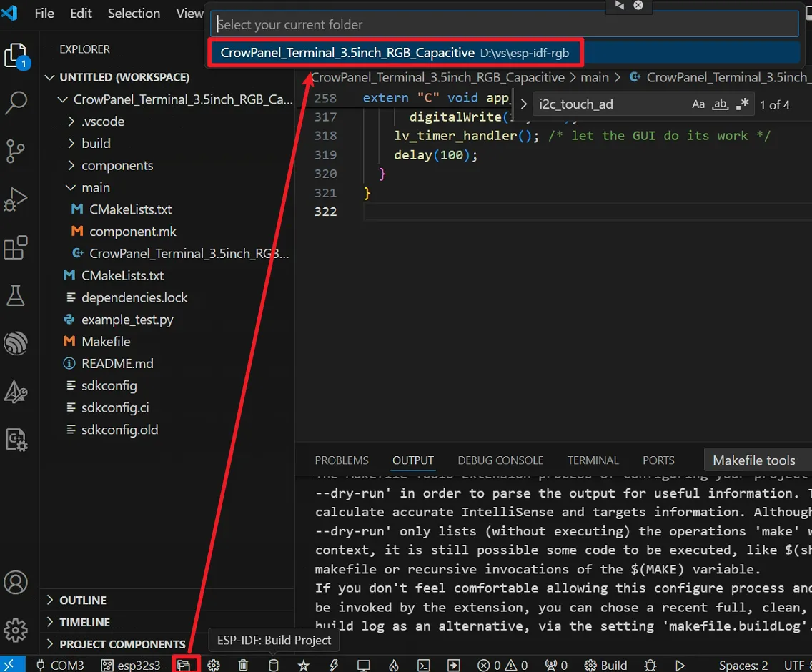
Task: Open the ESP-IDF terminal icon in status bar
Action: coord(424,665)
